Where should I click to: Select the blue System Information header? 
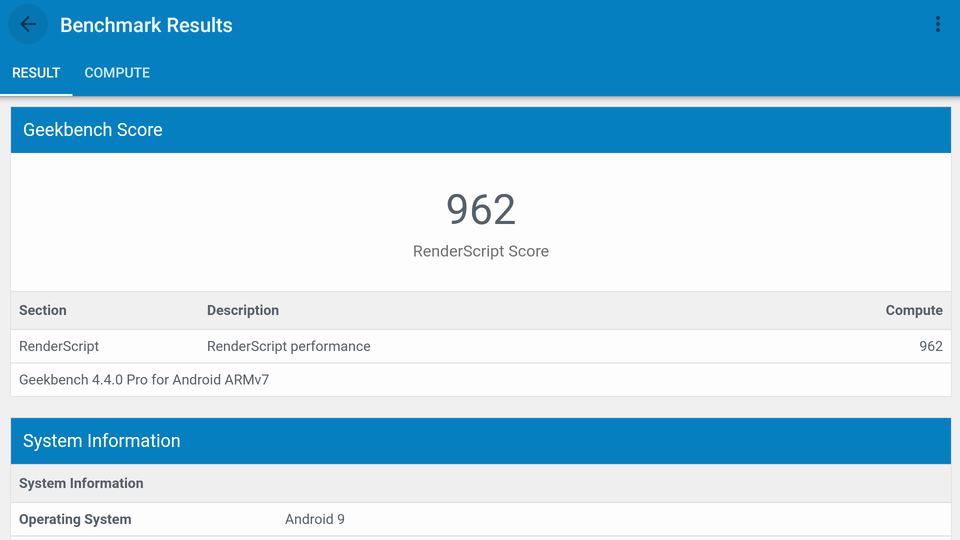coord(481,441)
